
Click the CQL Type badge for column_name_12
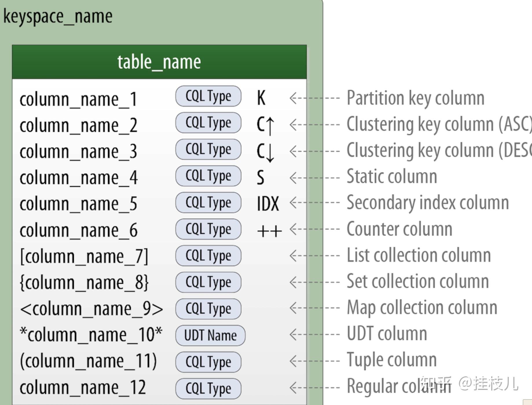click(208, 389)
